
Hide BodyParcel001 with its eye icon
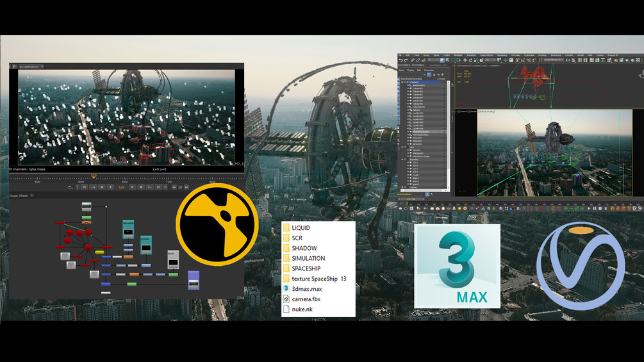pos(408,85)
